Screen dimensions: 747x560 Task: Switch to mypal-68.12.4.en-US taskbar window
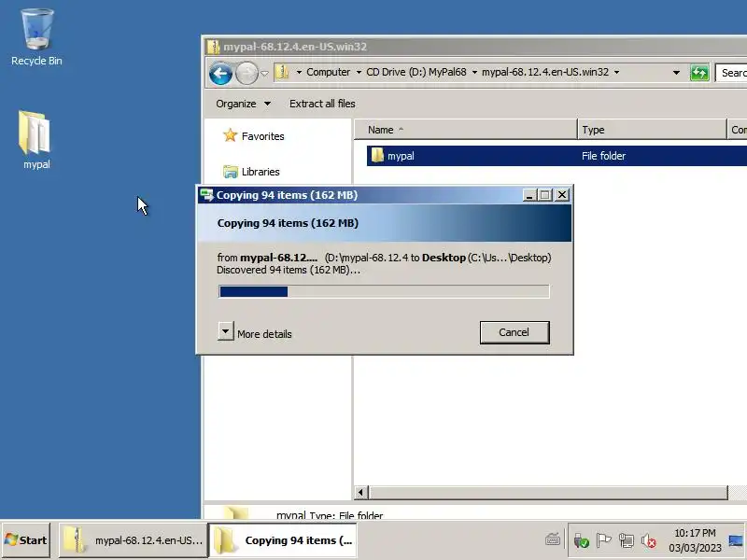(x=134, y=540)
